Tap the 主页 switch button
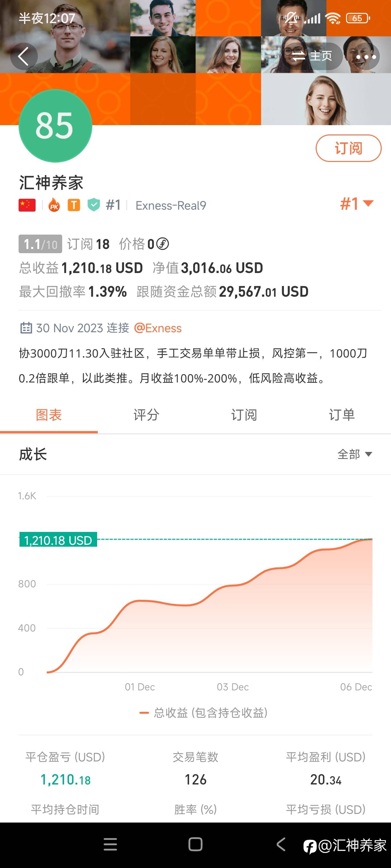391x868 pixels. 312,56
